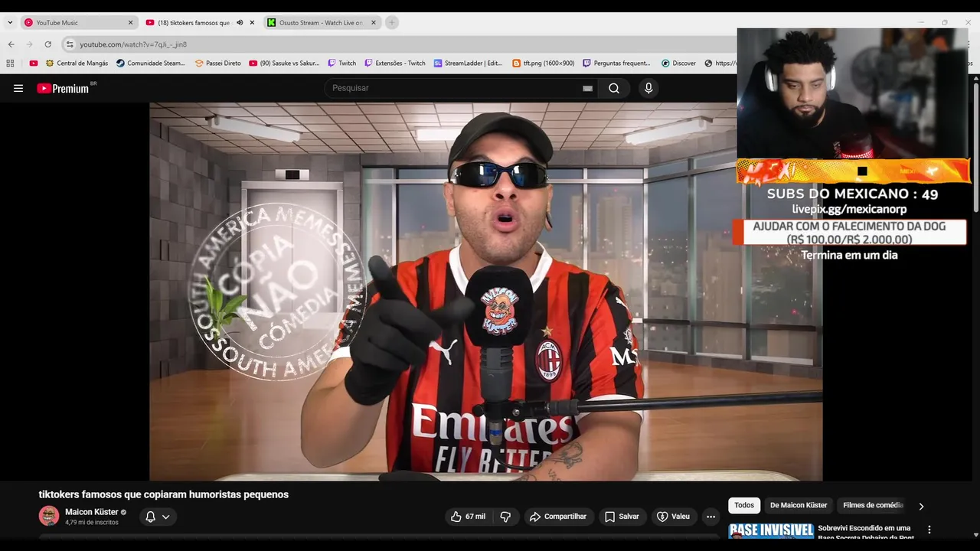The height and width of the screenshot is (551, 980).
Task: Mute the tiktokers famosos tab audio icon
Action: tap(240, 23)
